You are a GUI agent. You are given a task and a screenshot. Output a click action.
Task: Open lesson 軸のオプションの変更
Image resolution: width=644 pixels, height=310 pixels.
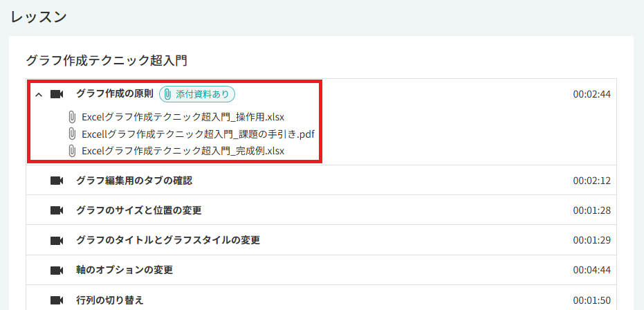coord(125,270)
